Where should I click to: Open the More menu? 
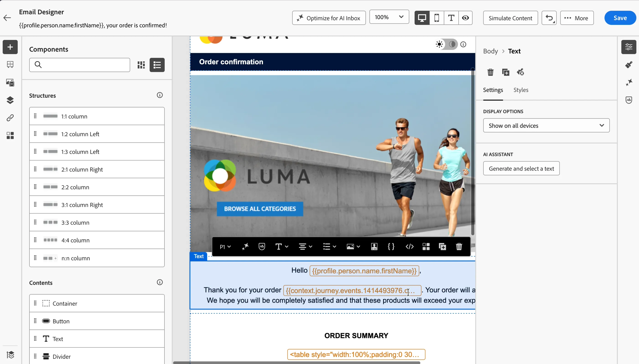click(x=577, y=18)
